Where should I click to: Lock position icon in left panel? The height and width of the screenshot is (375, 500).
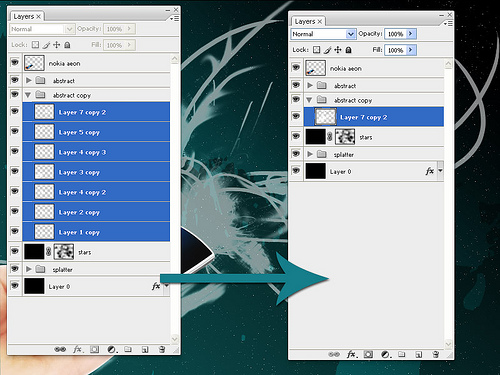[57, 45]
